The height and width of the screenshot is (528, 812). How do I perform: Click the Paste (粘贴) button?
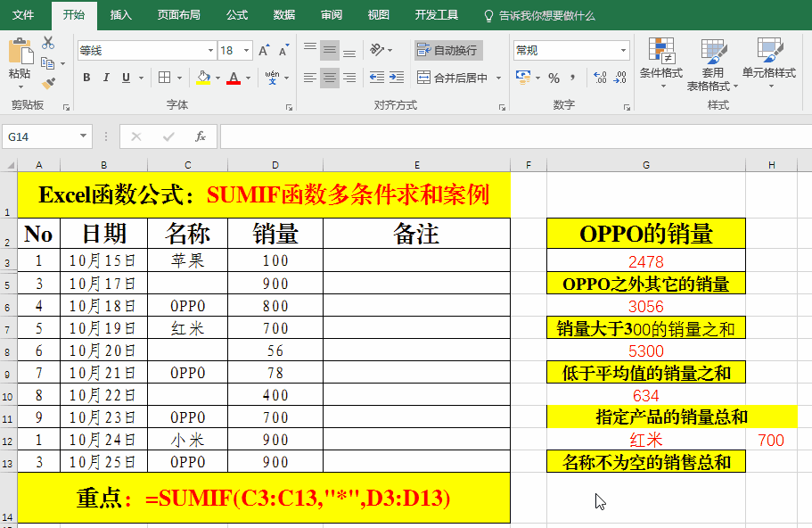[19, 61]
